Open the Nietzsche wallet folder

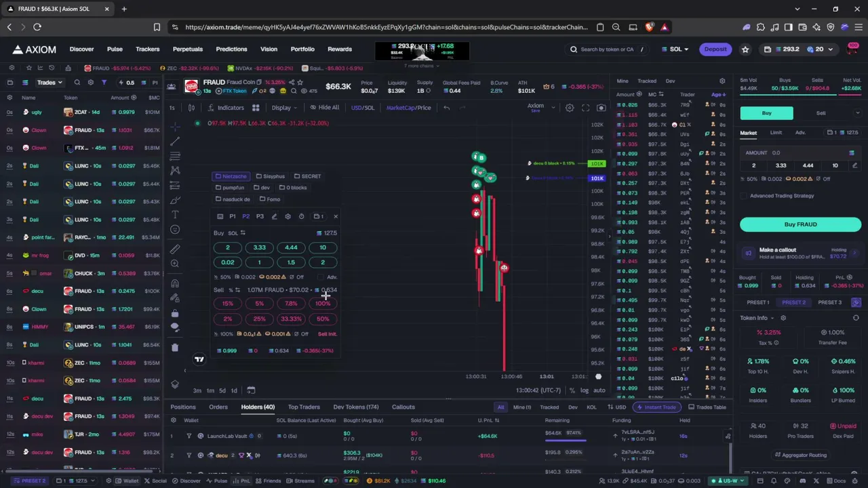tap(231, 176)
